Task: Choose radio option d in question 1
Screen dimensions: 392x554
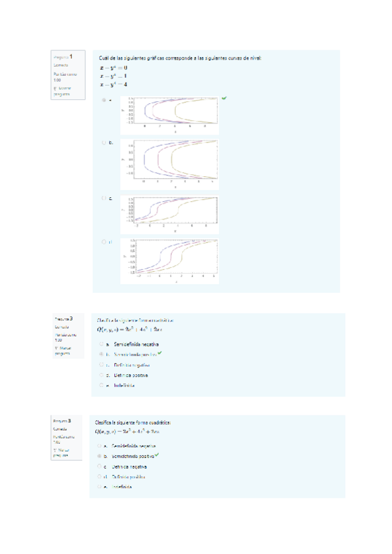Action: [x=103, y=241]
